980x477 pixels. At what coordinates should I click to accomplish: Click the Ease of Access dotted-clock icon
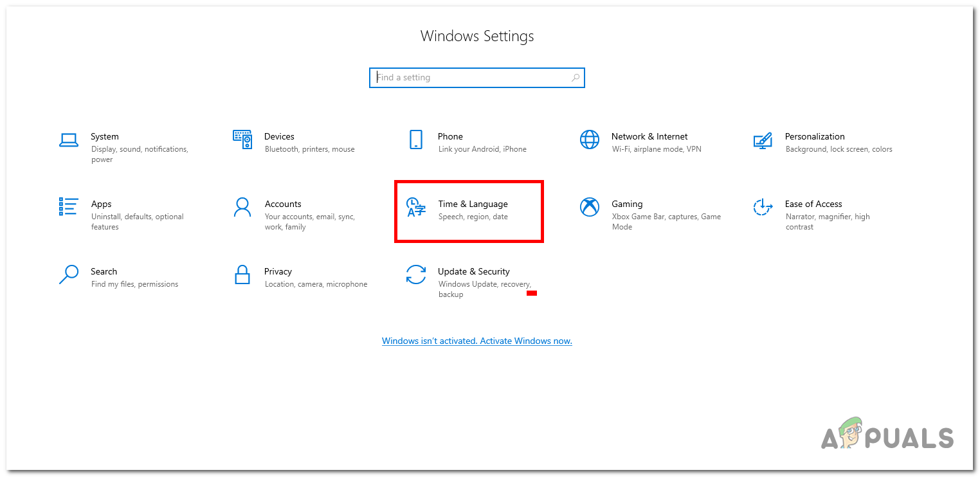click(763, 207)
